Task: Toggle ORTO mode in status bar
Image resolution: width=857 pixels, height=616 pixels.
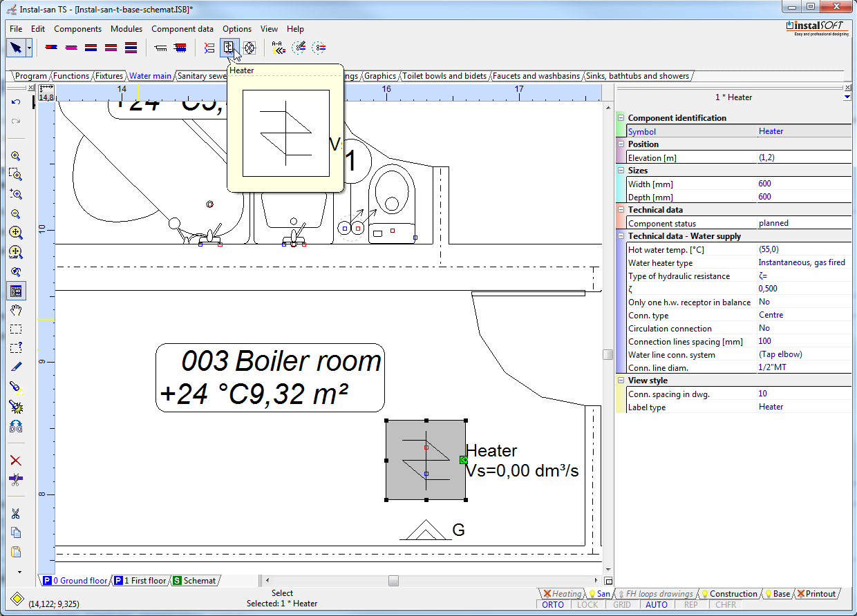Action: pyautogui.click(x=553, y=605)
